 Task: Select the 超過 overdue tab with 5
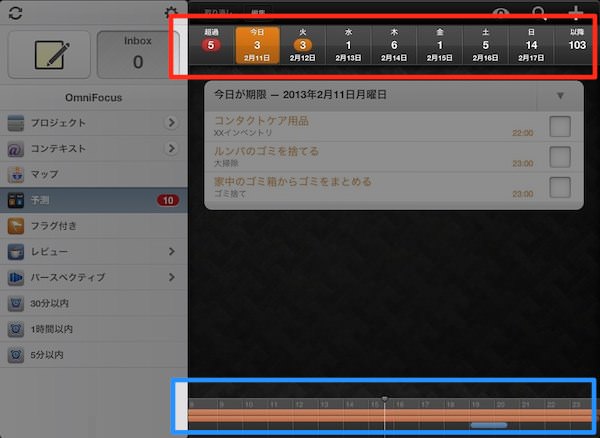(x=211, y=45)
